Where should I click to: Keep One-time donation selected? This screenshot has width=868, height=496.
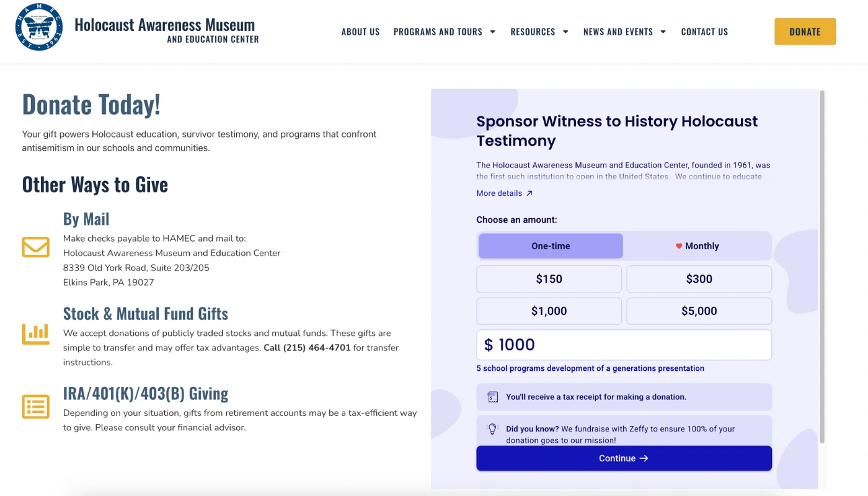pos(550,246)
